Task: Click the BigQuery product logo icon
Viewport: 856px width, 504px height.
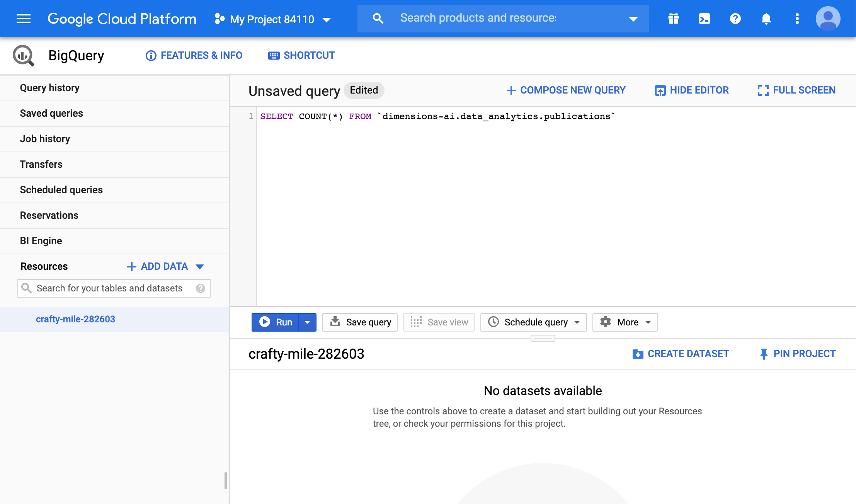Action: tap(24, 55)
